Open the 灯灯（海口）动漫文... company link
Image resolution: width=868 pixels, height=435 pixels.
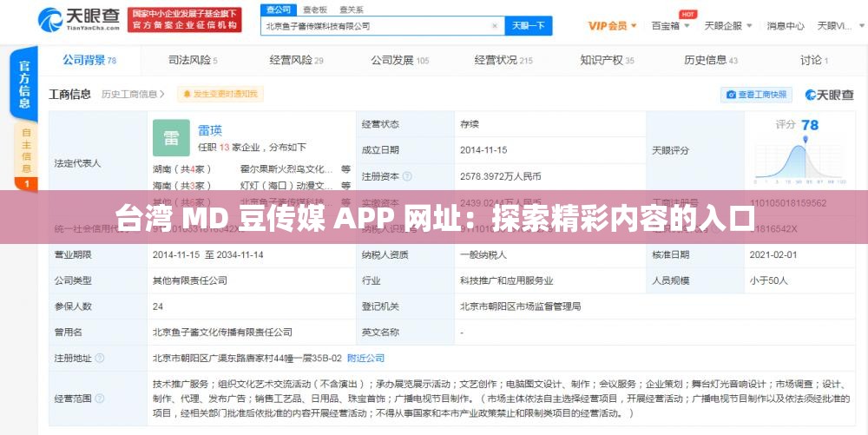click(286, 186)
